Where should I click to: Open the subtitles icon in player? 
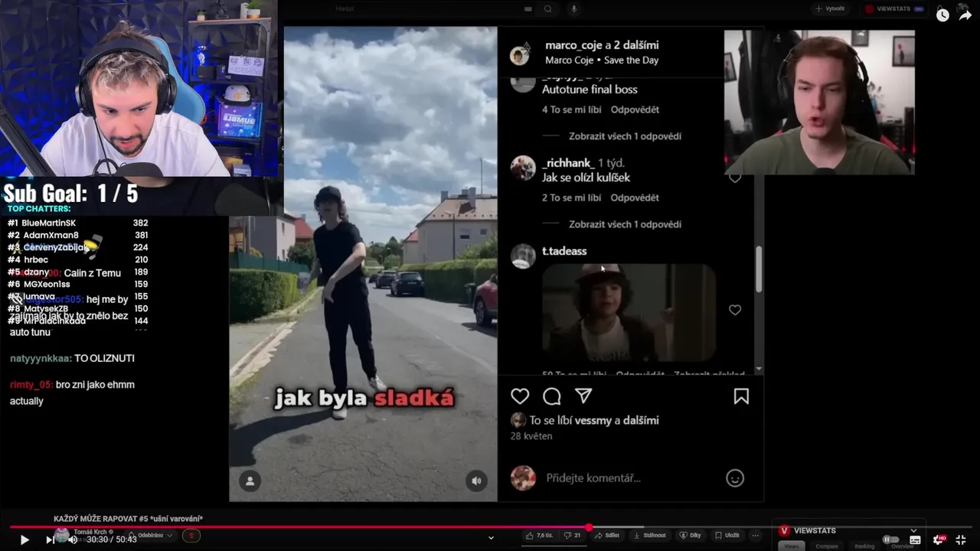click(x=915, y=540)
